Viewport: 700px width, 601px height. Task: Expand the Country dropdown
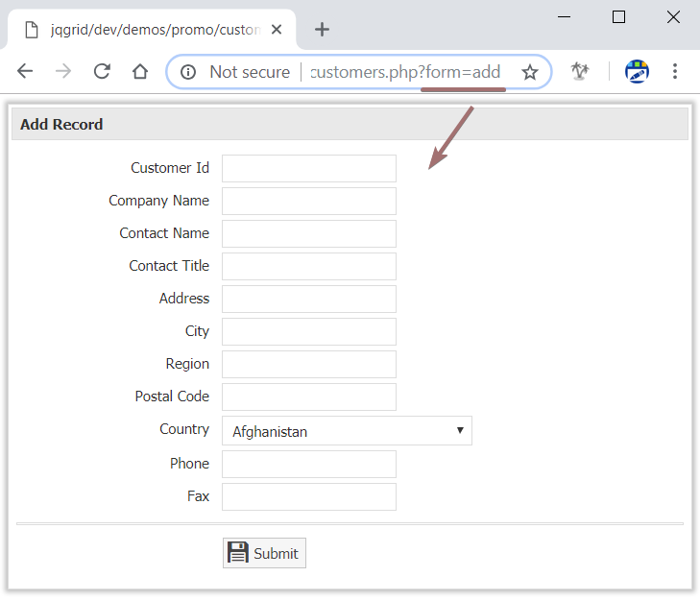pos(347,431)
